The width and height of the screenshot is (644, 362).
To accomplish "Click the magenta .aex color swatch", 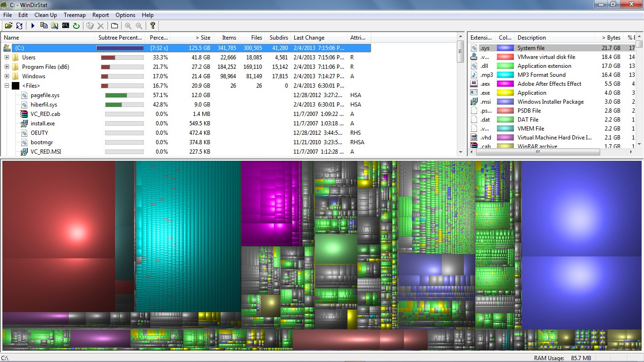I will 505,84.
